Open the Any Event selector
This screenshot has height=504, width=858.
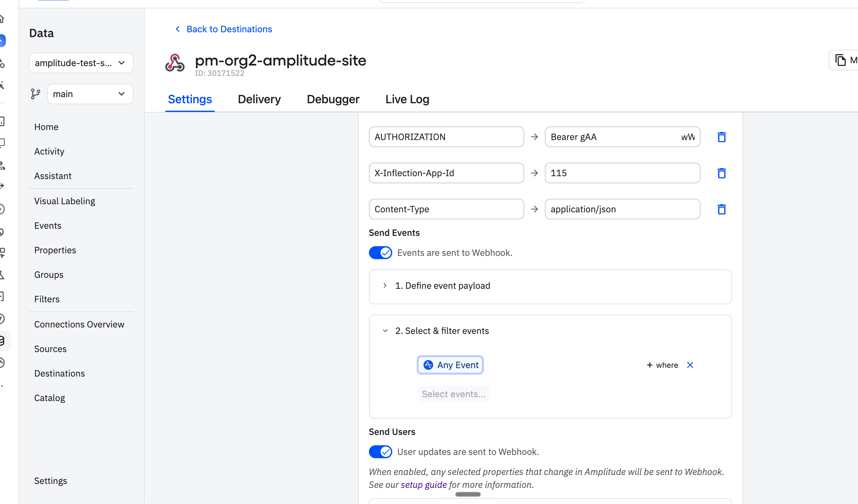click(450, 365)
